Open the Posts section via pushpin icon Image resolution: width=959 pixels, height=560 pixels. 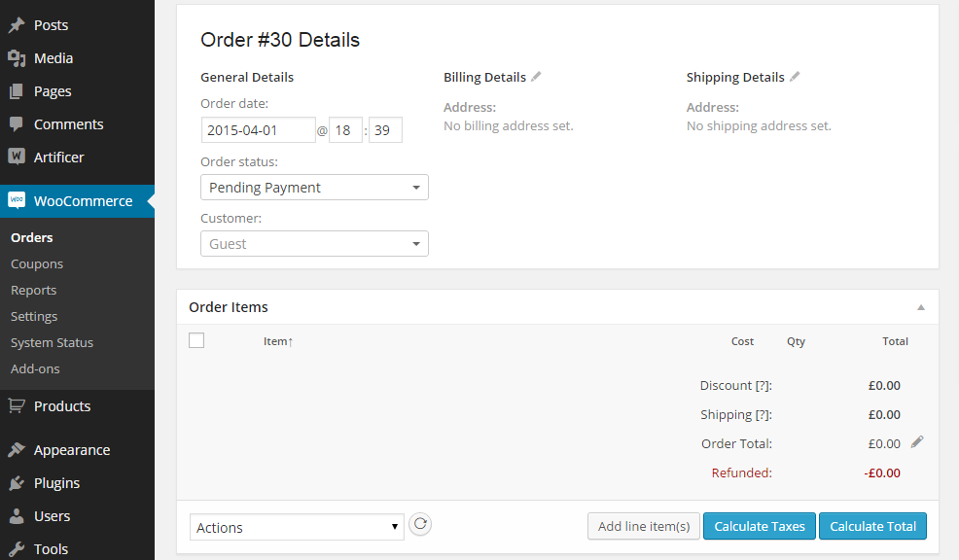click(x=18, y=24)
